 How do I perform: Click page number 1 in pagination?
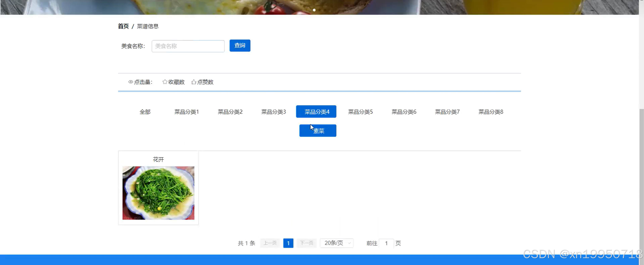288,243
